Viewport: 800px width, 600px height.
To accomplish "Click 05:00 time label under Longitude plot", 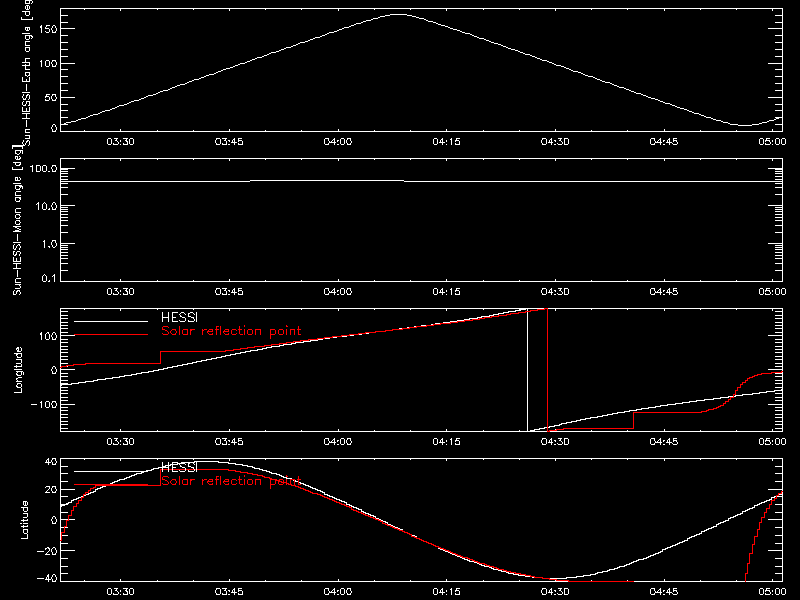I will click(772, 441).
